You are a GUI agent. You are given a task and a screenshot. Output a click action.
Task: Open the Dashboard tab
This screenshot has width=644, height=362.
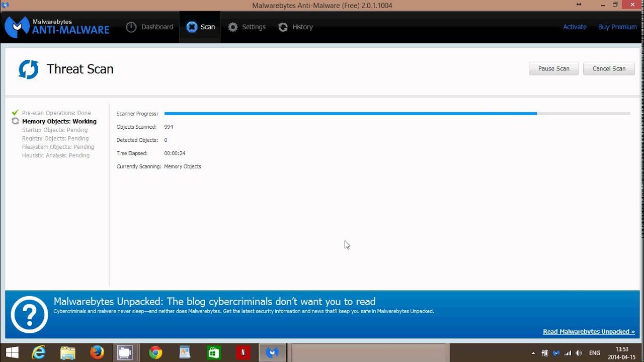point(149,27)
